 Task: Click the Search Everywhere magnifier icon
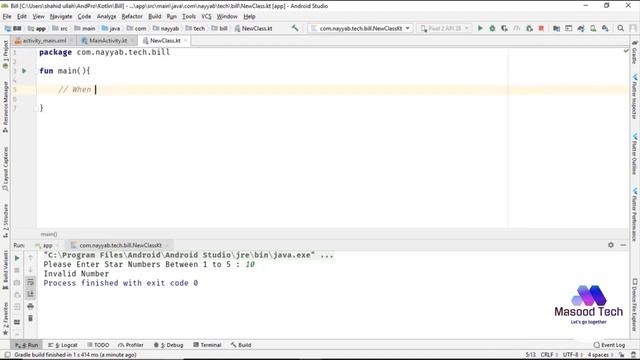click(x=620, y=28)
